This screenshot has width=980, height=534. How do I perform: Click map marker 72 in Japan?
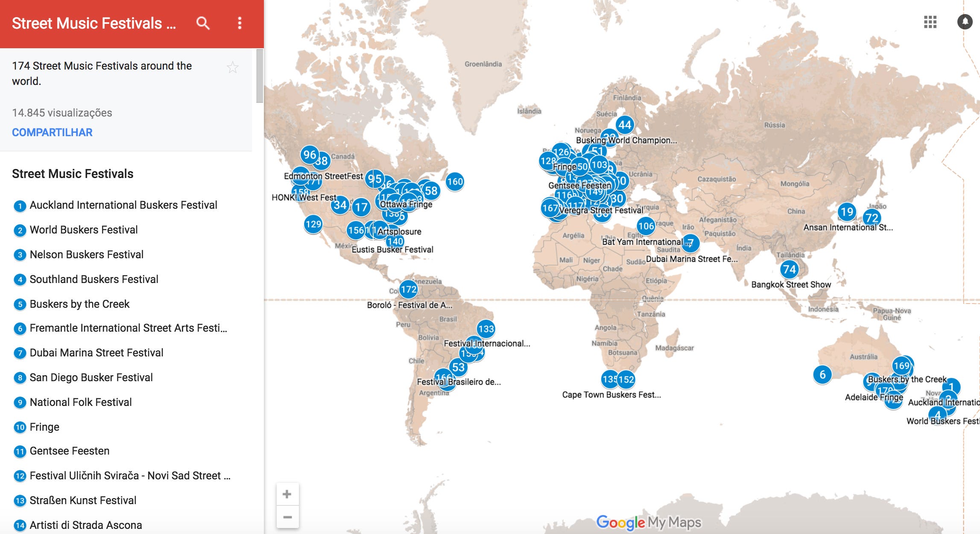[x=872, y=218]
